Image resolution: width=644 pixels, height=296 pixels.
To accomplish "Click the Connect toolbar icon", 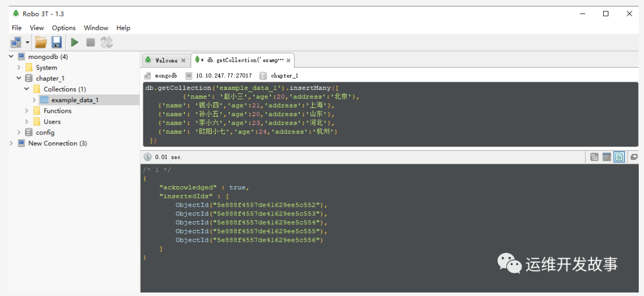I will [16, 43].
